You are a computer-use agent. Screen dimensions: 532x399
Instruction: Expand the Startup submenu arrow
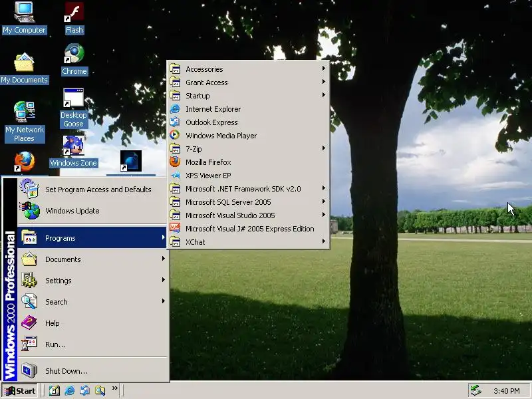pos(324,95)
